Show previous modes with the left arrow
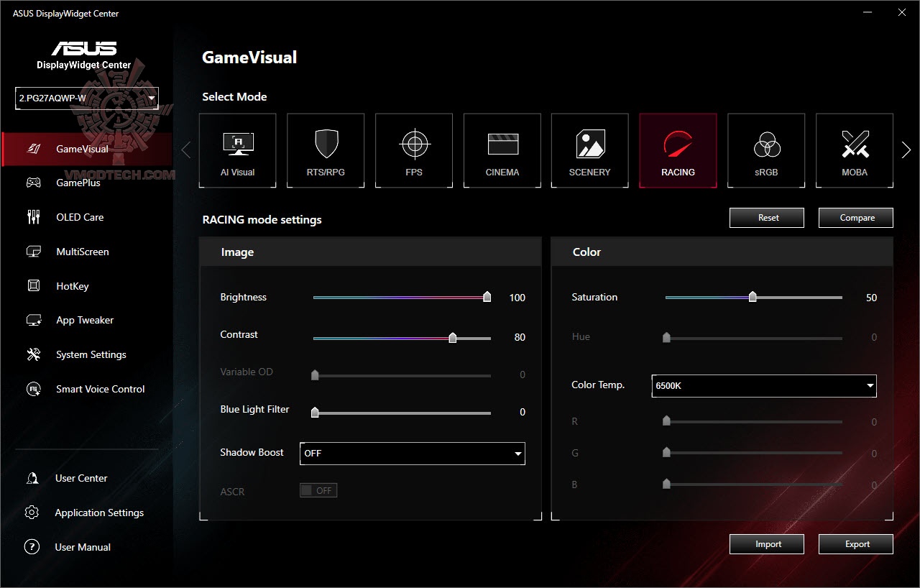The height and width of the screenshot is (588, 920). (186, 150)
